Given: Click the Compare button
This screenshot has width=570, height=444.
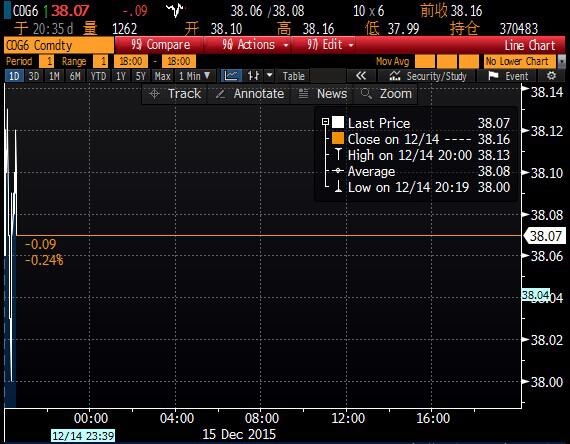Looking at the screenshot, I should [159, 45].
